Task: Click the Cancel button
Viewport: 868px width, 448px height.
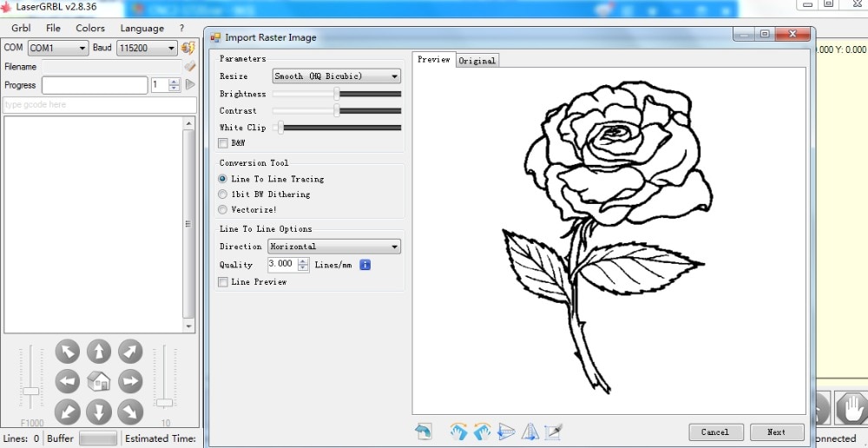Action: tap(715, 432)
